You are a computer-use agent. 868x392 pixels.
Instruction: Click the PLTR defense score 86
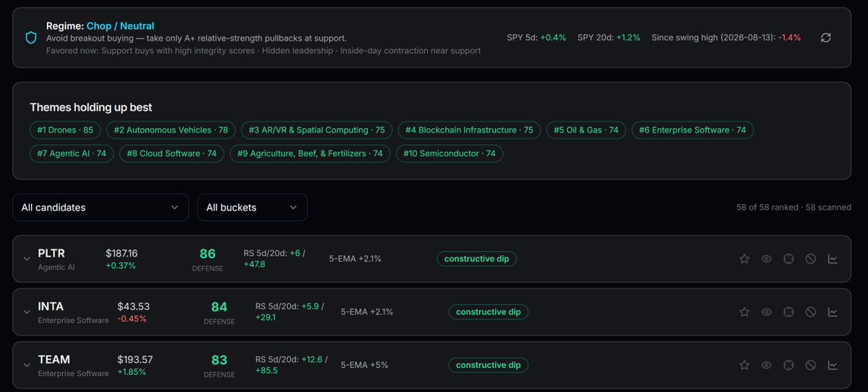click(208, 254)
